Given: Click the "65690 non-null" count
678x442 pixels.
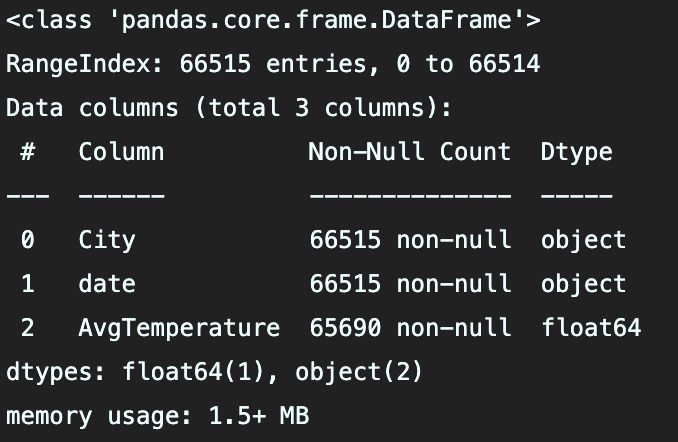Looking at the screenshot, I should click(409, 328).
